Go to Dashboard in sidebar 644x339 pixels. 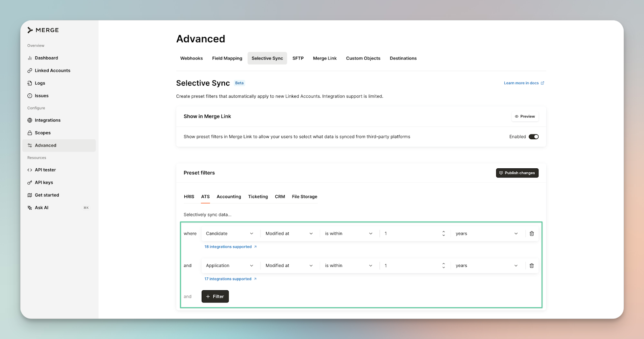59,58
